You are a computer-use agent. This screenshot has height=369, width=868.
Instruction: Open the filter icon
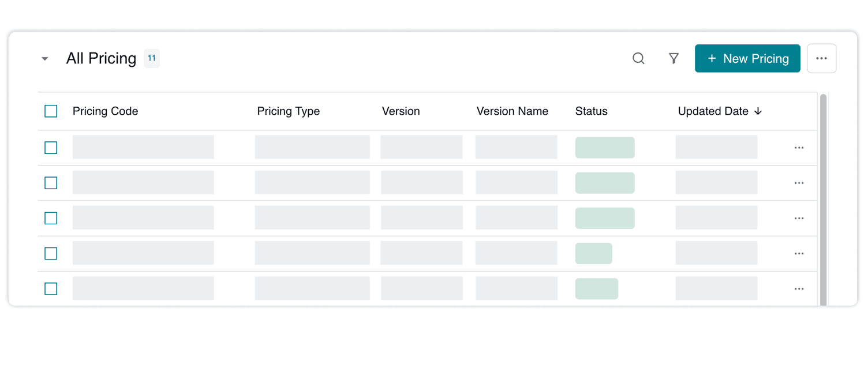674,58
